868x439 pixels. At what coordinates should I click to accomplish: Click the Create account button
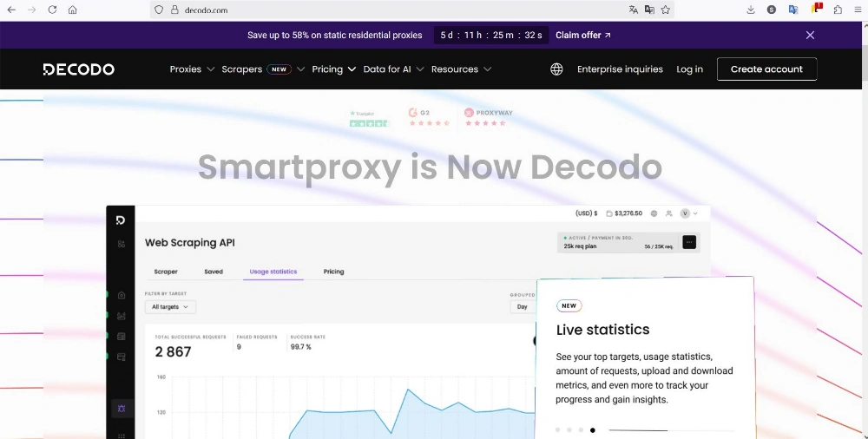pyautogui.click(x=766, y=69)
